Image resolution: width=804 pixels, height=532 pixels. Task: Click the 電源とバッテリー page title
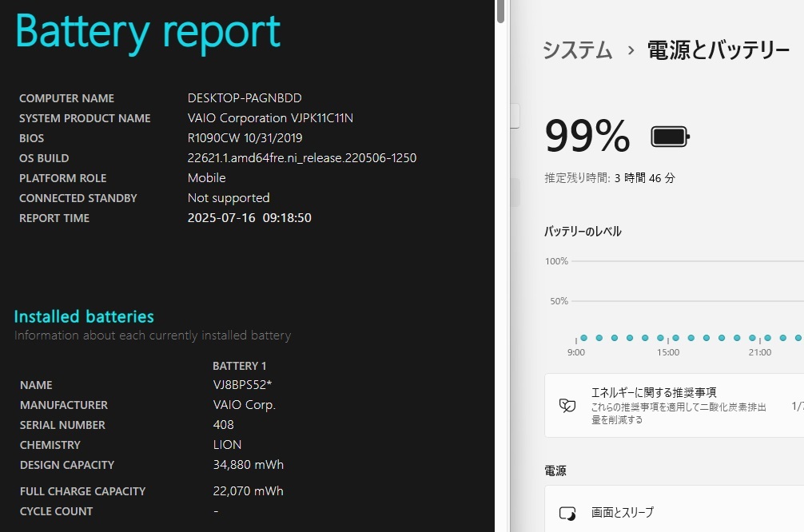tap(718, 50)
